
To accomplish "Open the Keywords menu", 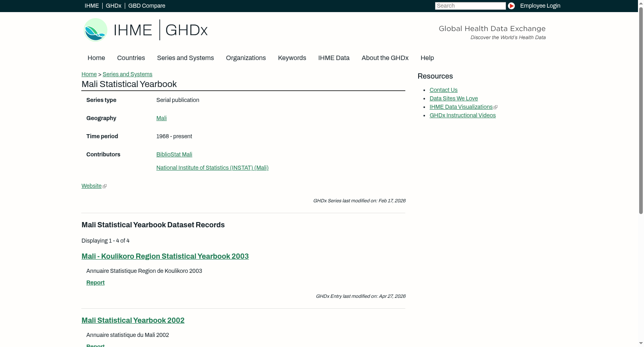I will click(292, 58).
